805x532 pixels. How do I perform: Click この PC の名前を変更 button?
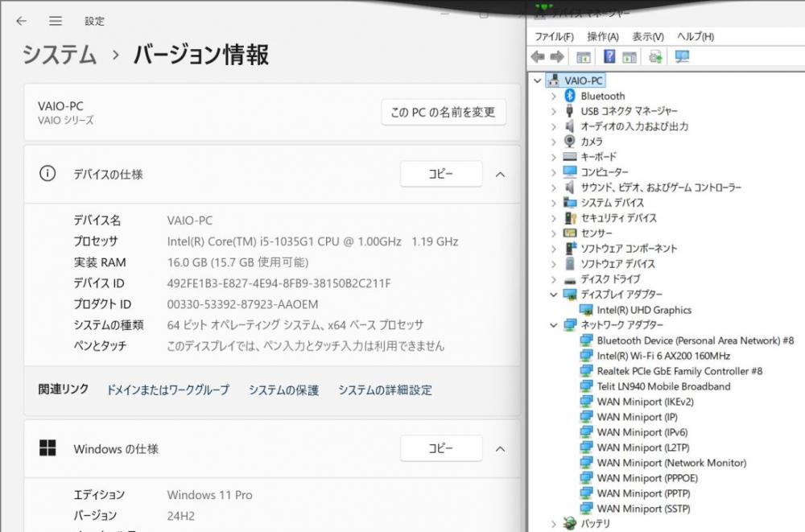(x=444, y=112)
